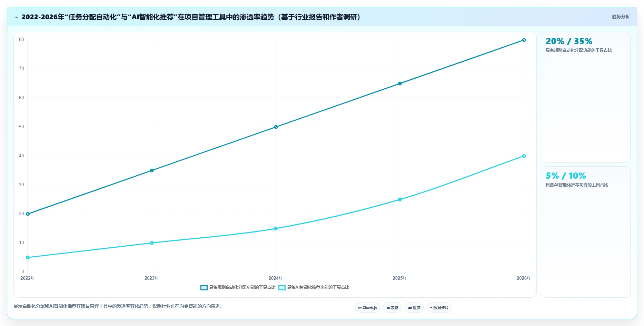Click the y-axis label 0

click(x=23, y=272)
